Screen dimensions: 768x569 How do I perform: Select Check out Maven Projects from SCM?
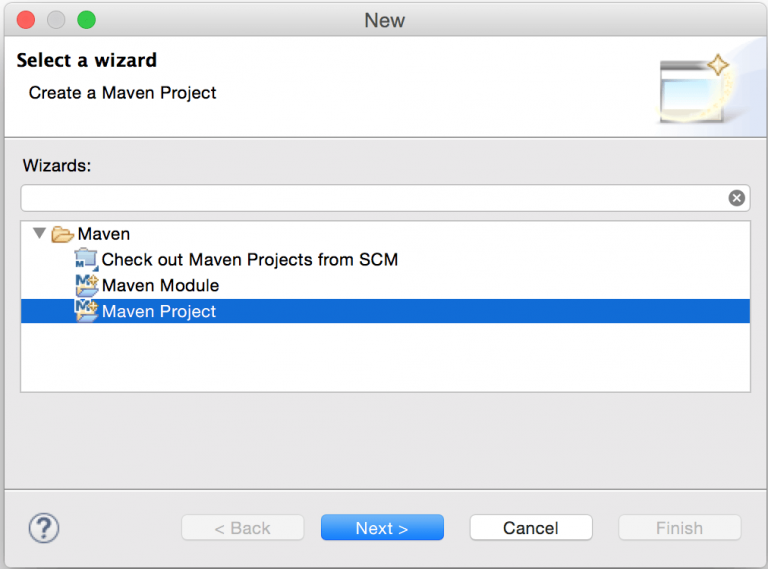click(x=250, y=260)
